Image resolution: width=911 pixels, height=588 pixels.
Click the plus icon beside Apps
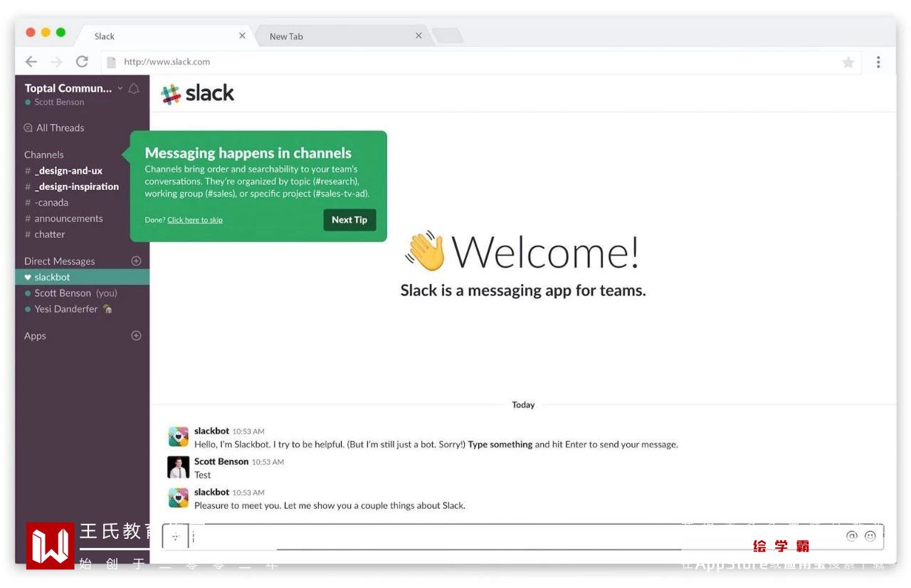[x=137, y=336]
